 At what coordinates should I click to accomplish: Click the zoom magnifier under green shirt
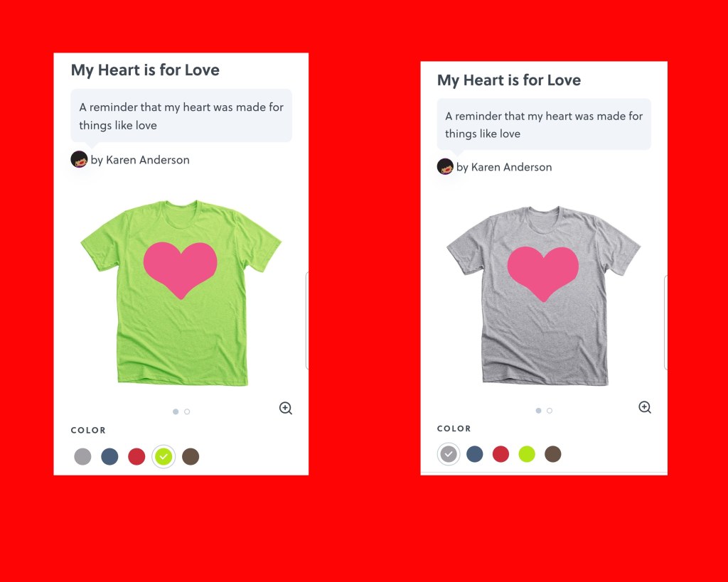(x=286, y=408)
